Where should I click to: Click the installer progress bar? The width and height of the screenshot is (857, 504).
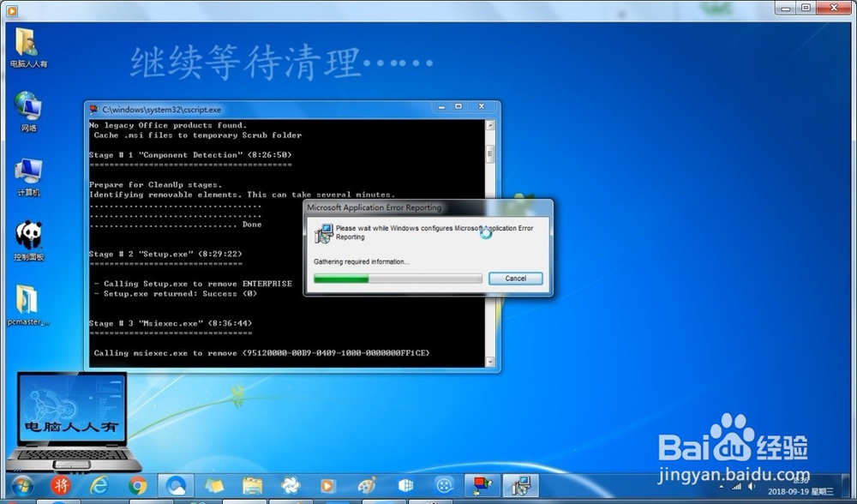[398, 279]
